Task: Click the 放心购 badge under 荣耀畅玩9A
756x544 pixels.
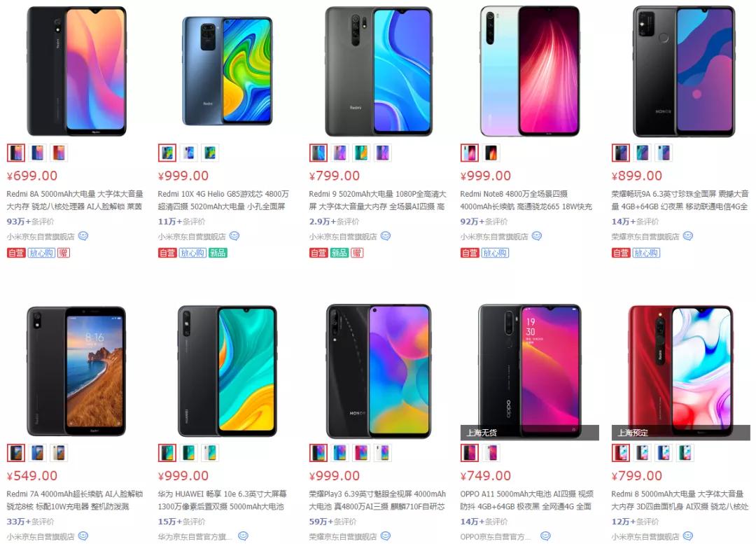Action: (646, 253)
